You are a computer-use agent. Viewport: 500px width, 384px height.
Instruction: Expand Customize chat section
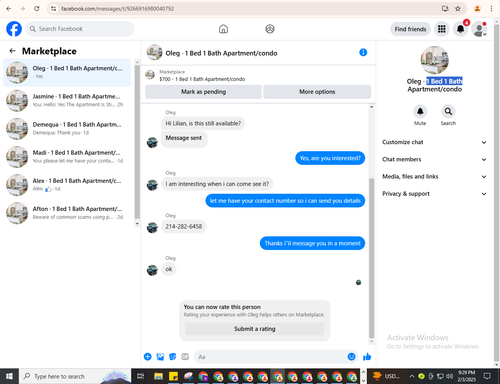coord(434,142)
